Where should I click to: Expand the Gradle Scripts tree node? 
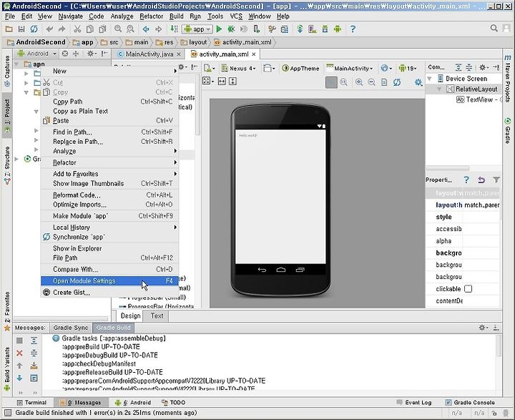[x=16, y=159]
